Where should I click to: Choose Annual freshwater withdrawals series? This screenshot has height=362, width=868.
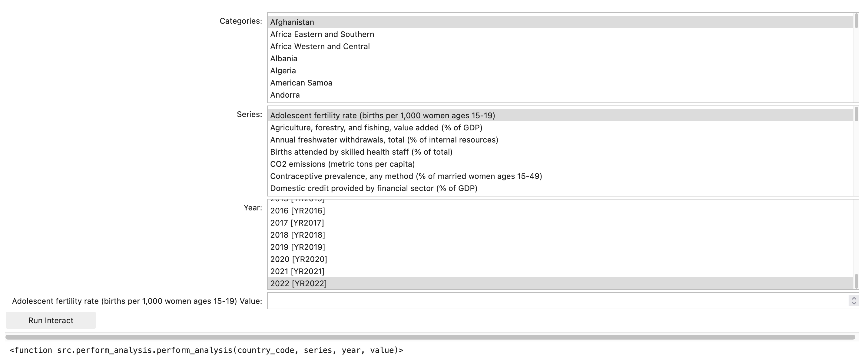click(x=384, y=140)
